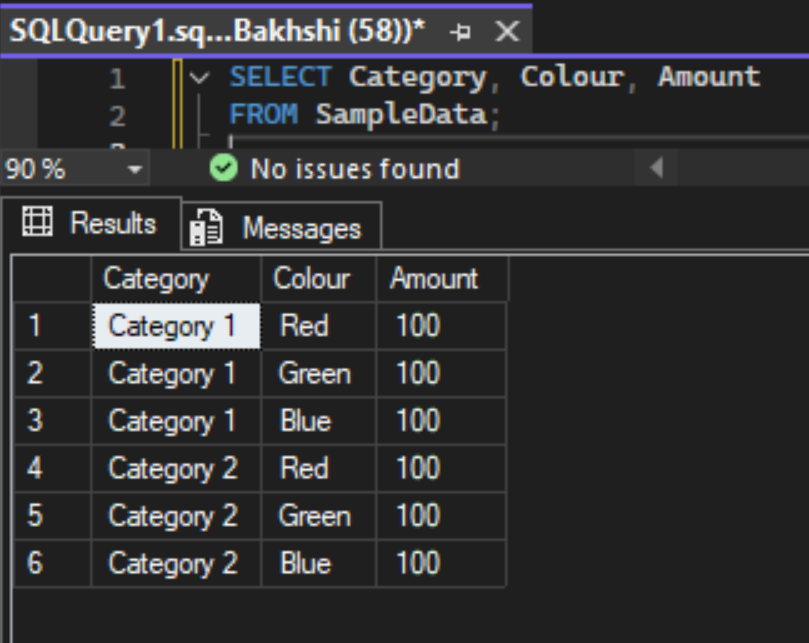Click Category in the SELECT line

(x=417, y=78)
